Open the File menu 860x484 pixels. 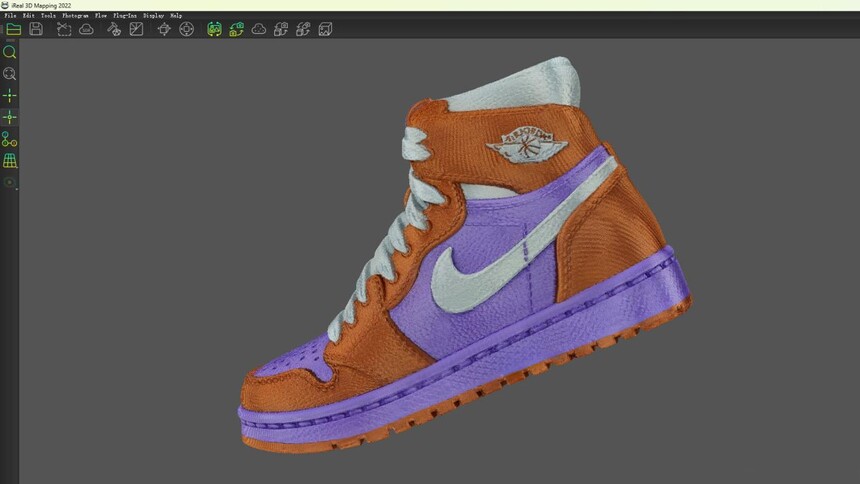(x=10, y=16)
